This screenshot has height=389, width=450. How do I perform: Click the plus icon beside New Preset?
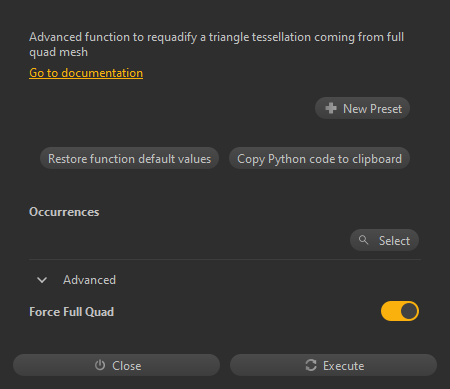(x=331, y=108)
